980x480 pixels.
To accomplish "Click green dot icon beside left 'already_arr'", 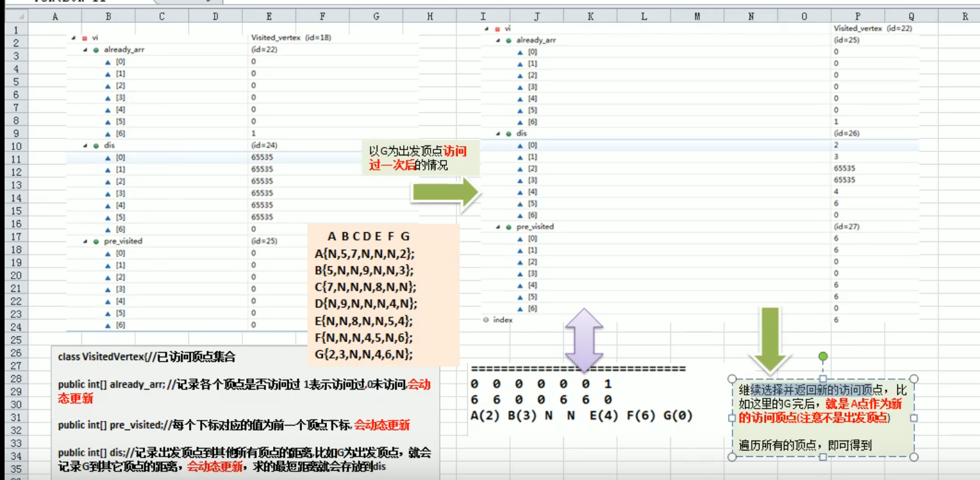I will click(x=96, y=50).
